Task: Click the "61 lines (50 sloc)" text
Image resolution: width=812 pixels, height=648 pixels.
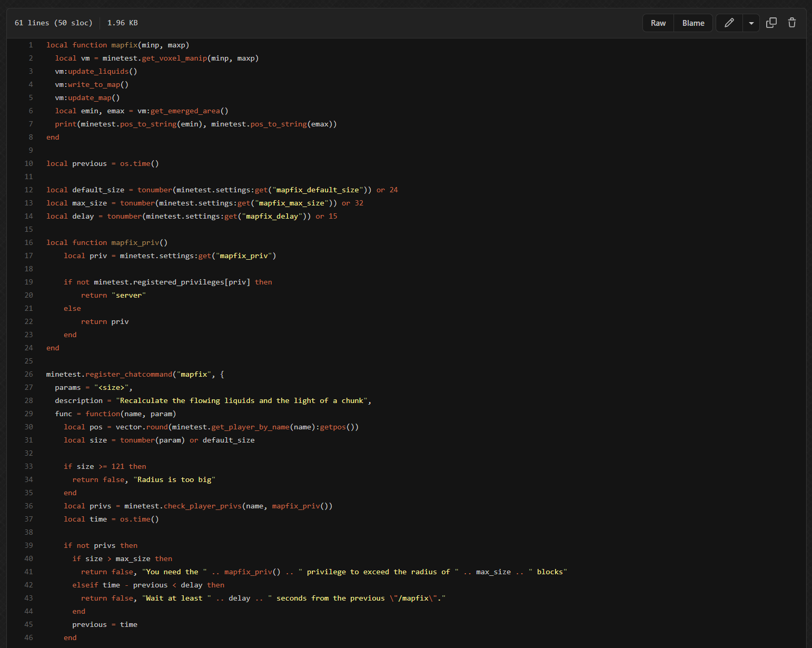Action: (53, 23)
